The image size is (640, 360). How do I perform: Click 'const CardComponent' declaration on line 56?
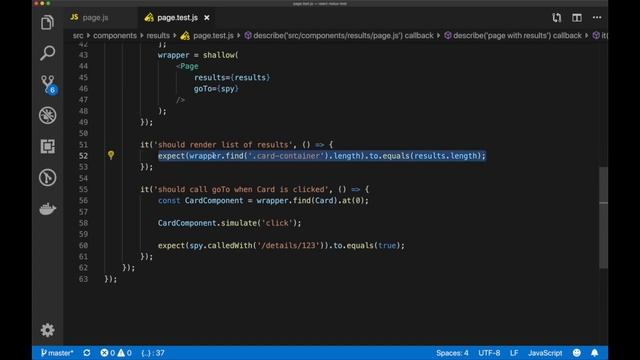(200, 200)
